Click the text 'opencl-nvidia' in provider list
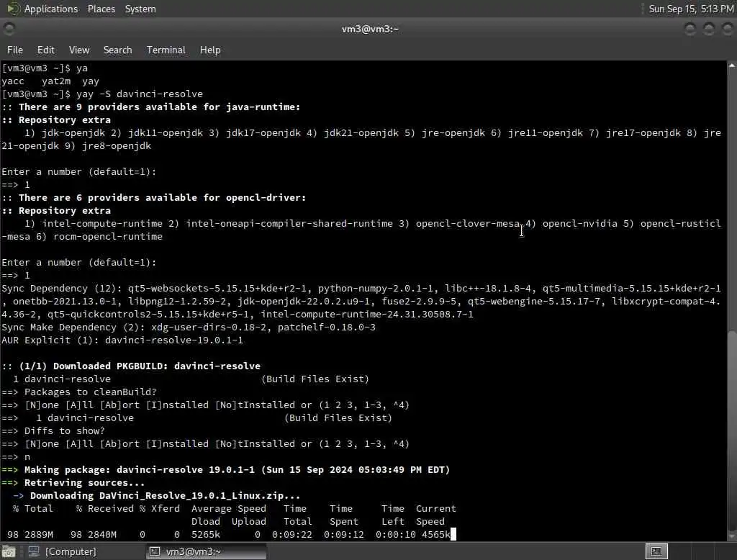This screenshot has width=737, height=560. [579, 224]
